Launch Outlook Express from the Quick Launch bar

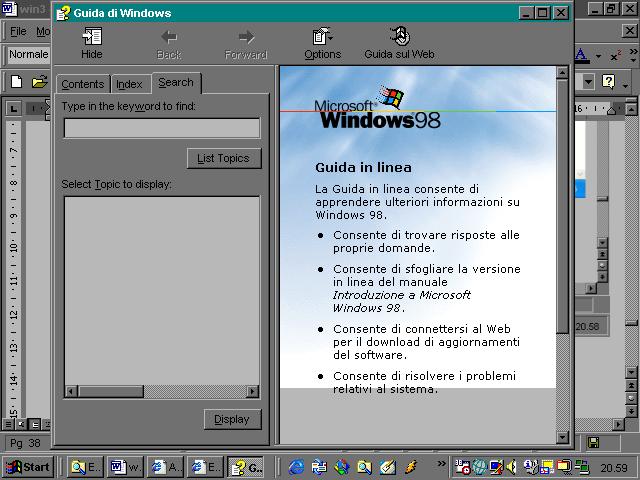pyautogui.click(x=319, y=467)
